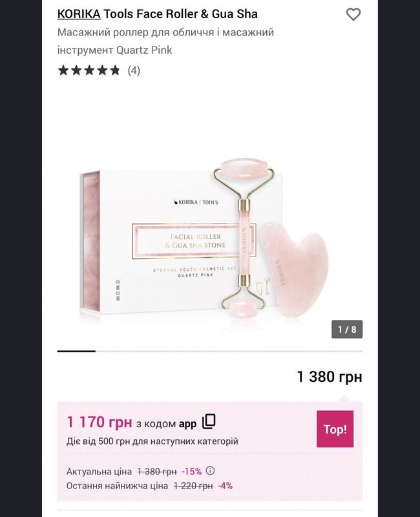
Task: Copy the app promo code icon
Action: [x=209, y=421]
